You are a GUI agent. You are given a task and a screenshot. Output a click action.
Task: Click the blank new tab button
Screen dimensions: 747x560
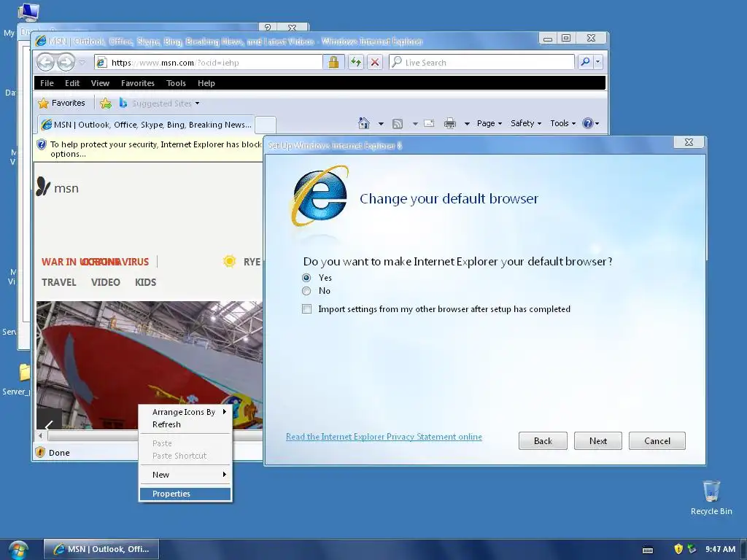click(266, 125)
